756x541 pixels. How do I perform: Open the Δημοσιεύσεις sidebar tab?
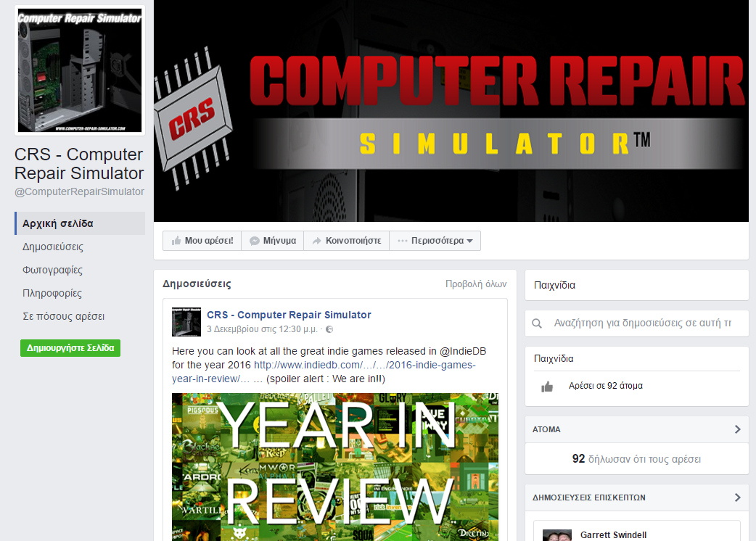pos(52,247)
